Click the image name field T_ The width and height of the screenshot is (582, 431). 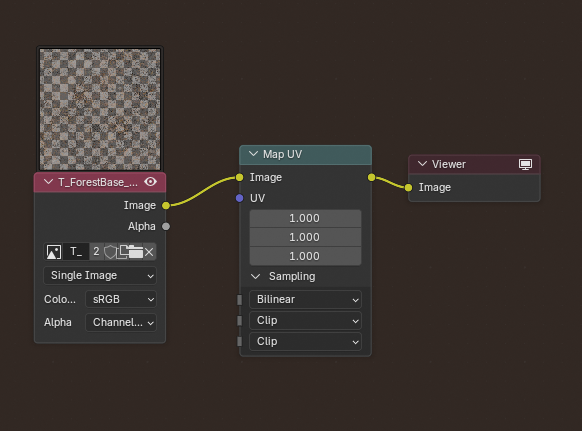pos(76,252)
